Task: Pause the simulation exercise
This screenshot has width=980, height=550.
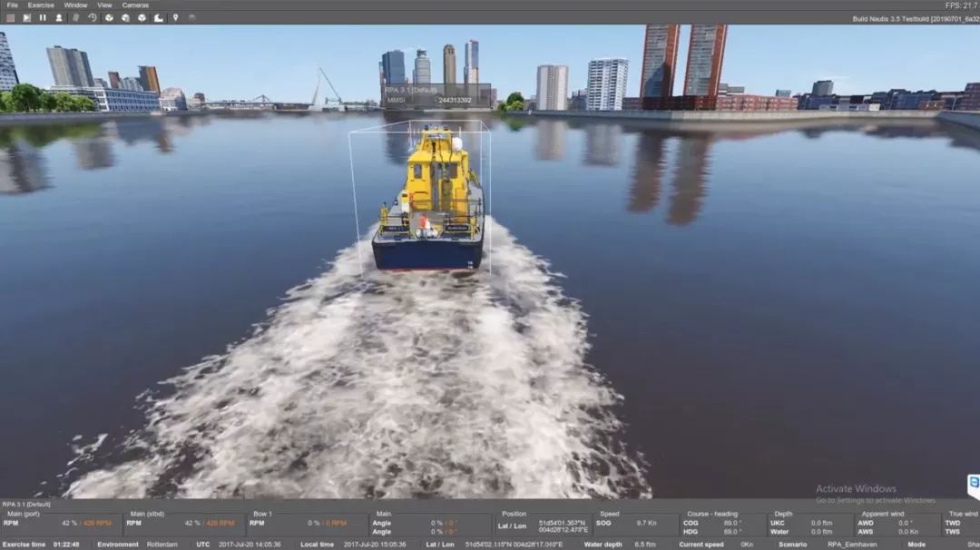Action: coord(43,17)
